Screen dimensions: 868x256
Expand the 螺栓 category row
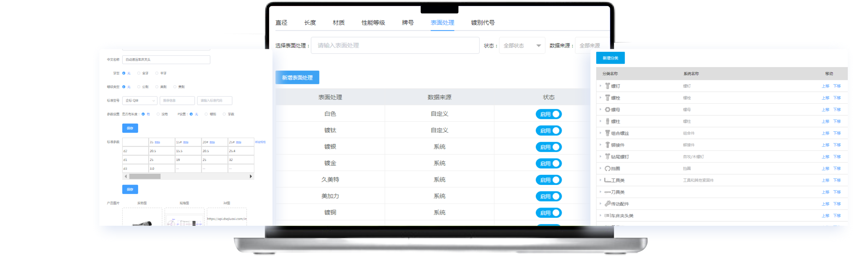(600, 98)
